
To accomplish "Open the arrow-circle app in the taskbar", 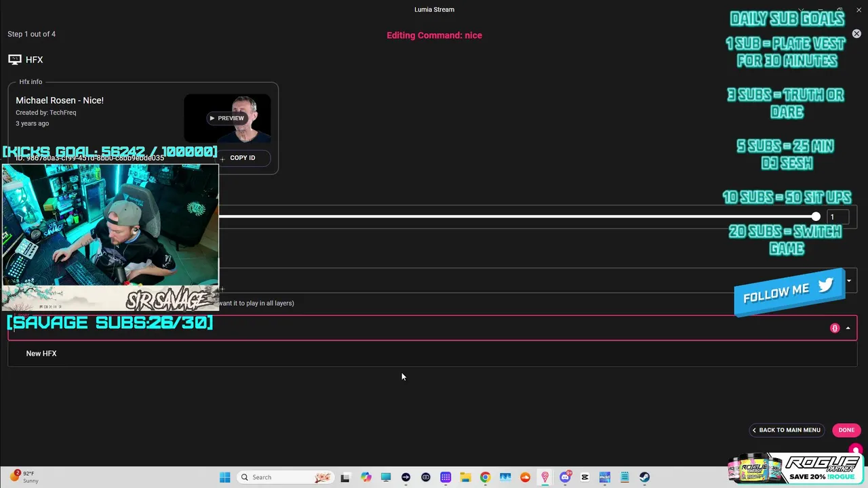I will coord(406,477).
